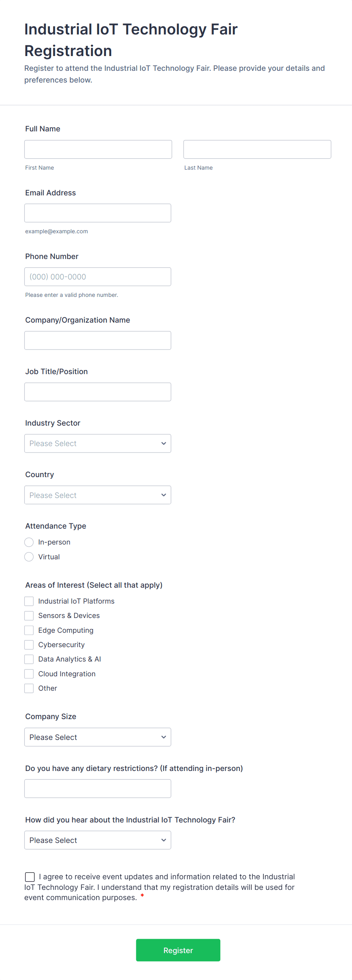Tick the Other interest checkbox
This screenshot has height=980, width=352.
[29, 688]
